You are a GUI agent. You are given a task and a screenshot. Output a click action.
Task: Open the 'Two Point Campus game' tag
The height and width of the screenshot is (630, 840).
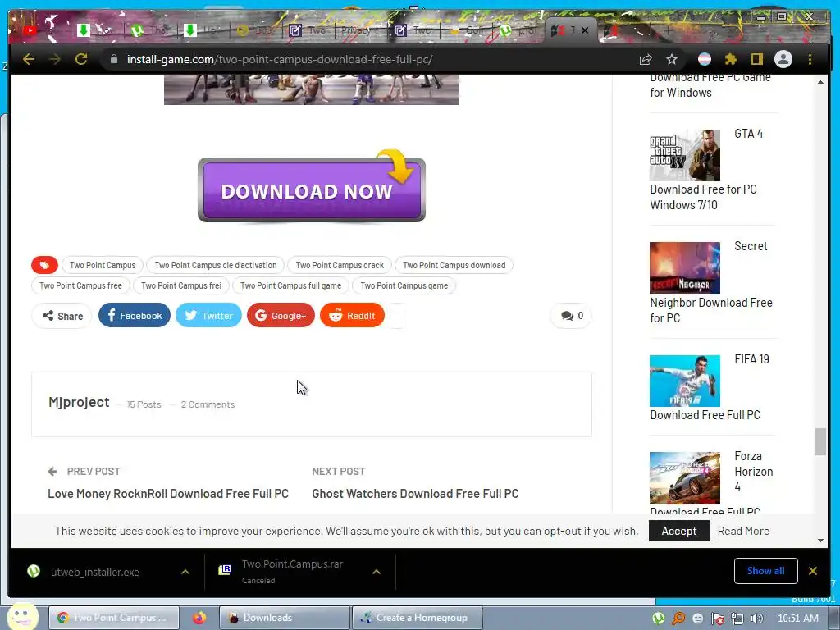(x=404, y=285)
